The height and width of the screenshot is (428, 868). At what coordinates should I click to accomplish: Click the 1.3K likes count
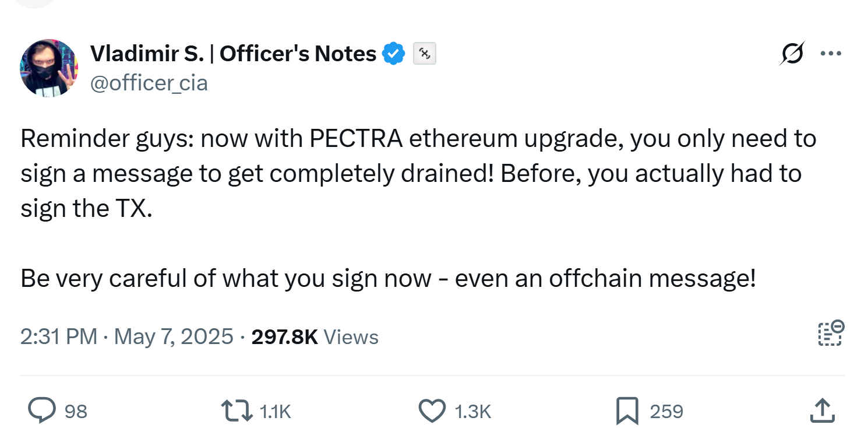(472, 411)
